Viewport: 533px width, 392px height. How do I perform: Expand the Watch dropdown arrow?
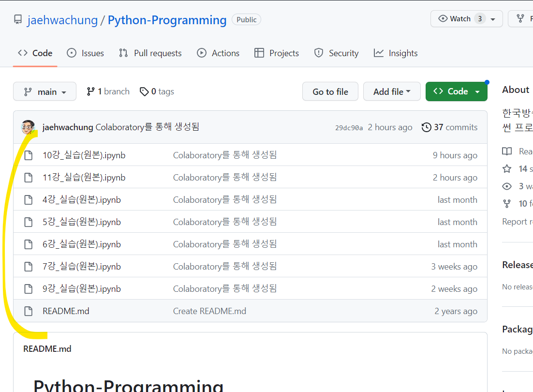pyautogui.click(x=492, y=19)
